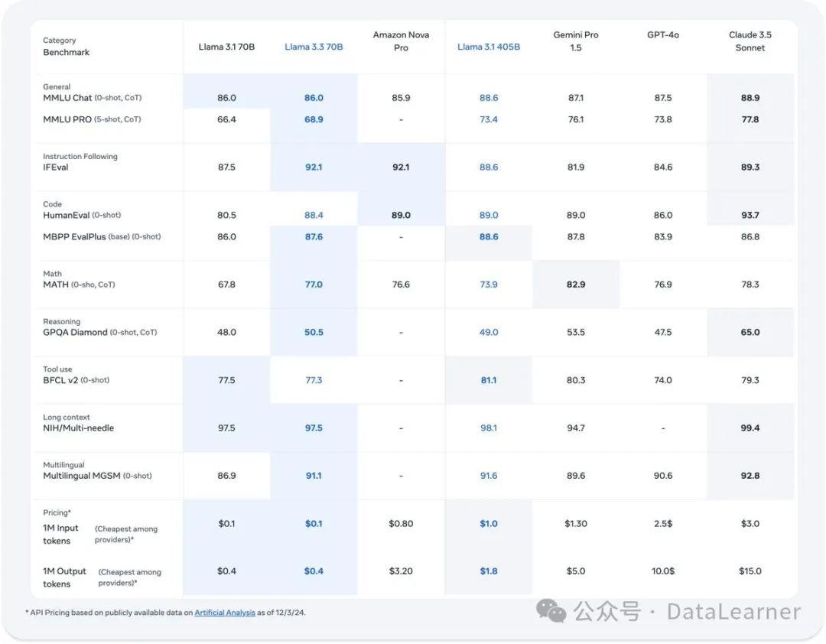
Task: Select Claude 3.5 Sonnet HumanEval score 93.7
Action: [750, 215]
